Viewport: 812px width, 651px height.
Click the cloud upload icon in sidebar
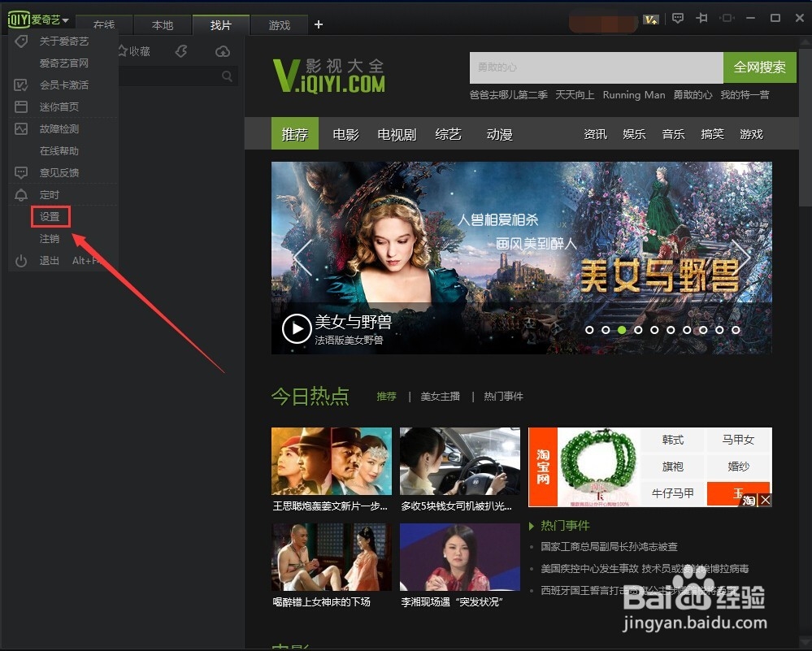point(223,50)
